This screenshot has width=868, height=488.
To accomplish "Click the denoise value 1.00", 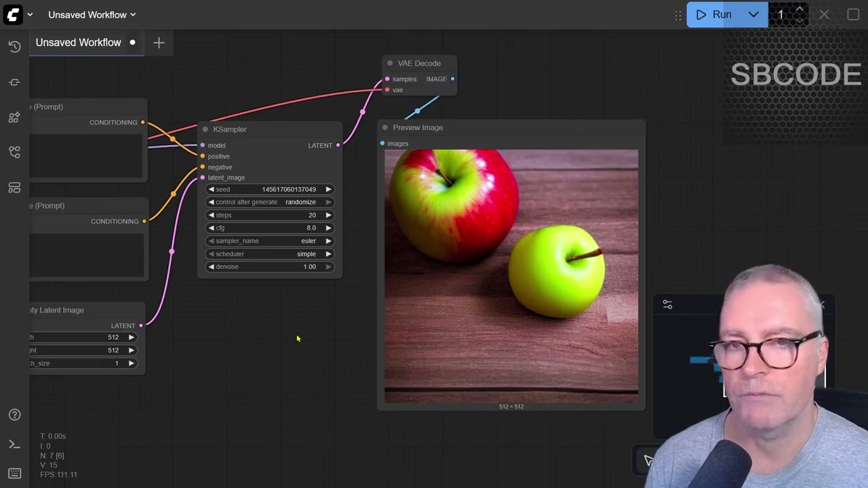I will coord(309,266).
